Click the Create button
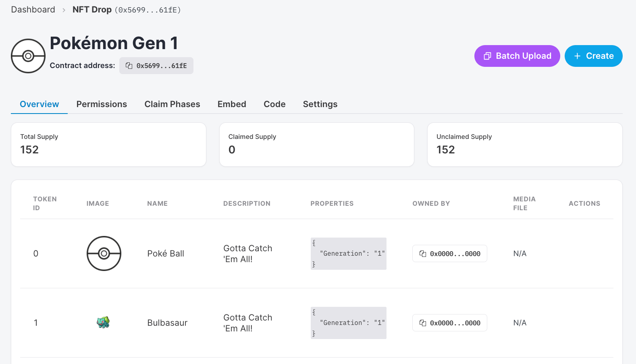Viewport: 636px width, 364px height. tap(593, 56)
